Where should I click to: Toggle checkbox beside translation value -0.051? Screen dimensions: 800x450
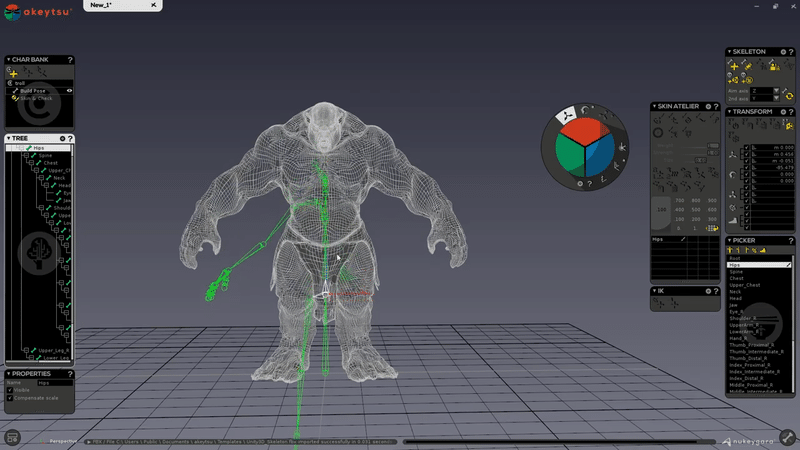tap(747, 161)
